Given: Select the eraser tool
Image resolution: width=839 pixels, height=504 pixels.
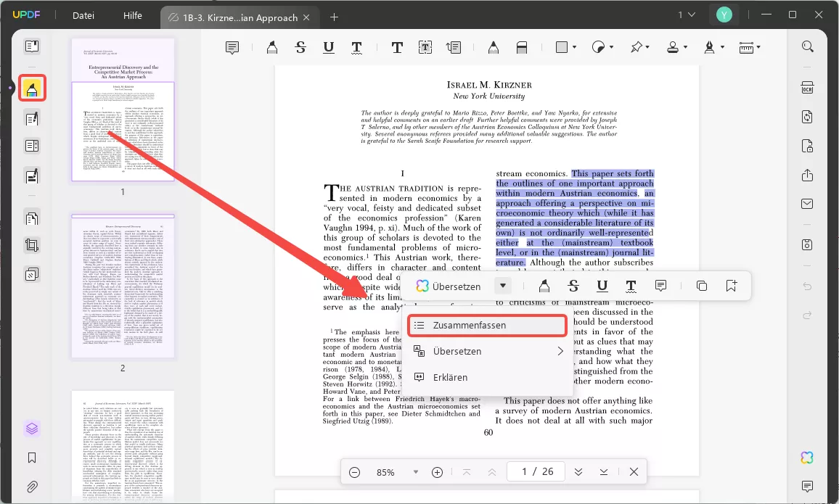Looking at the screenshot, I should pyautogui.click(x=522, y=48).
